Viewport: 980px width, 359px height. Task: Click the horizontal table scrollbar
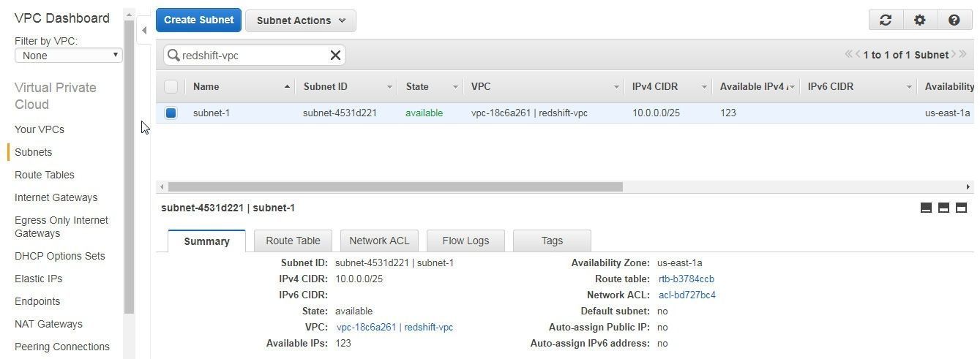pyautogui.click(x=395, y=186)
